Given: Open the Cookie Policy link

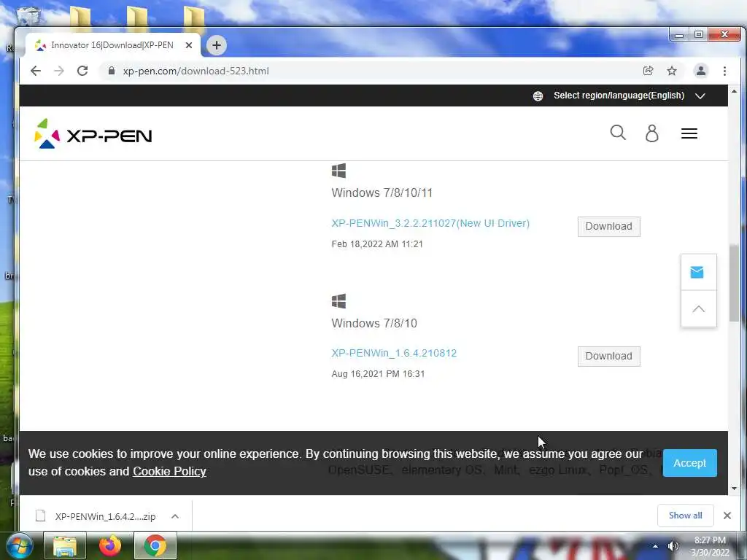Looking at the screenshot, I should tap(169, 472).
